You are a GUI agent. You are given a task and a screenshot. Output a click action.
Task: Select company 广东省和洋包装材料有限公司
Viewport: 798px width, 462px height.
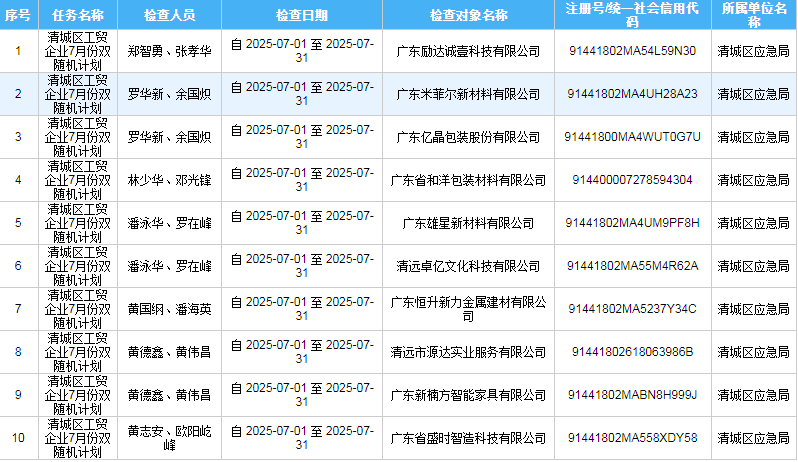click(468, 180)
